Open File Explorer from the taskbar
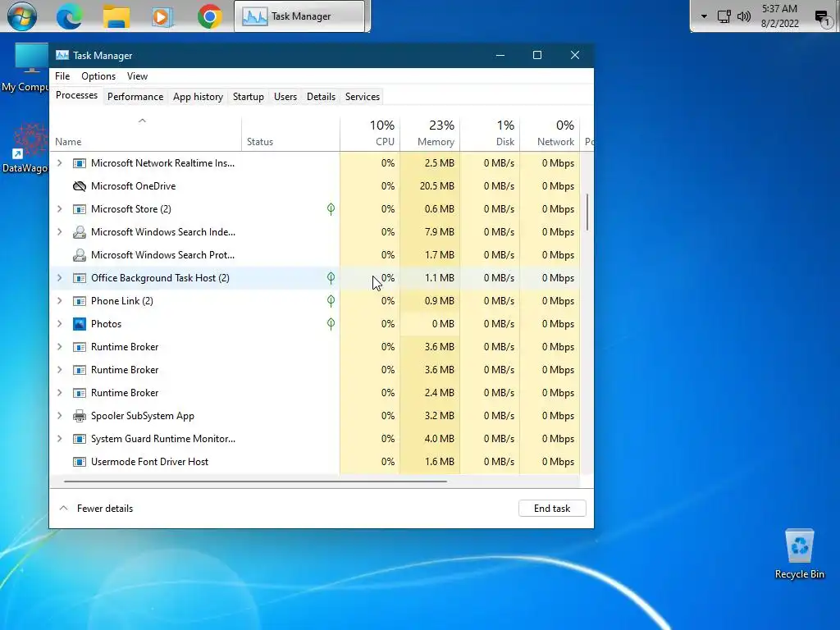Viewport: 840px width, 630px height. (x=116, y=16)
